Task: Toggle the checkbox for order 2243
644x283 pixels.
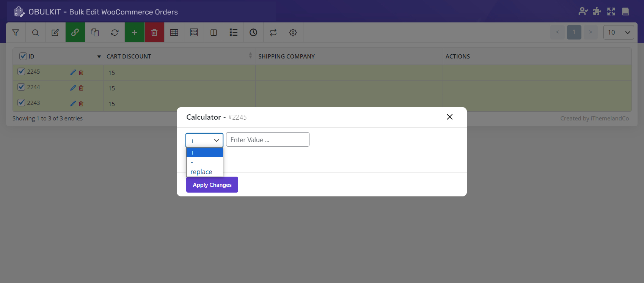Action: [22, 103]
